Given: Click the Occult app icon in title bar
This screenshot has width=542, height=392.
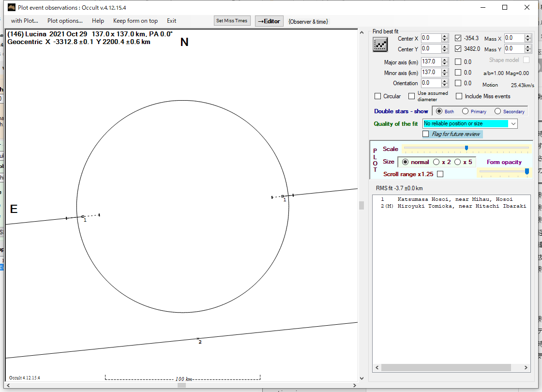Looking at the screenshot, I should (11, 7).
